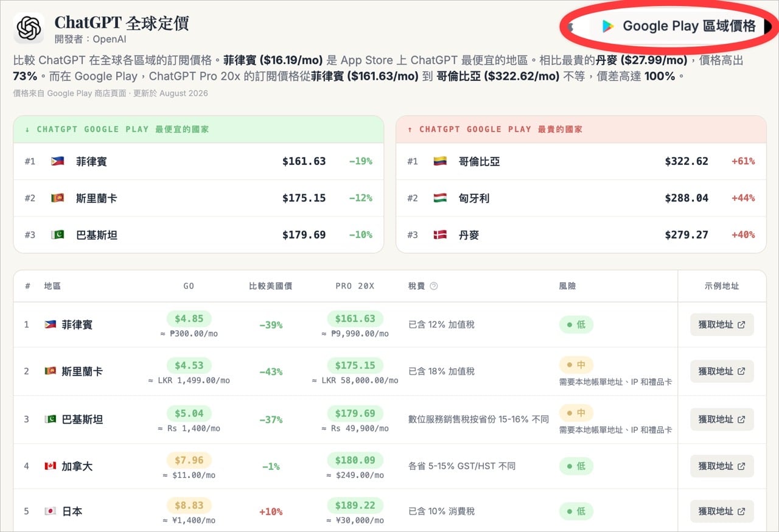Image resolution: width=779 pixels, height=532 pixels.
Task: Click 中 risk badge in 巴基斯坦 row
Action: pos(576,413)
